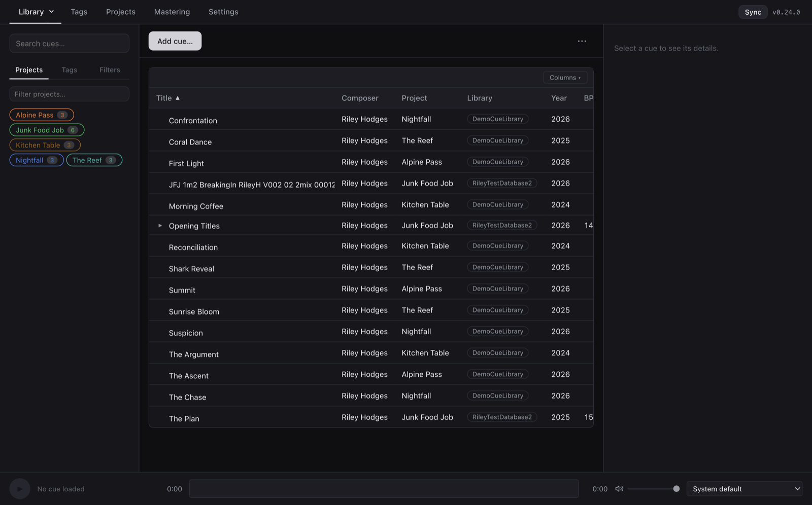Focus the Filter projects input field
812x505 pixels.
[x=70, y=94]
